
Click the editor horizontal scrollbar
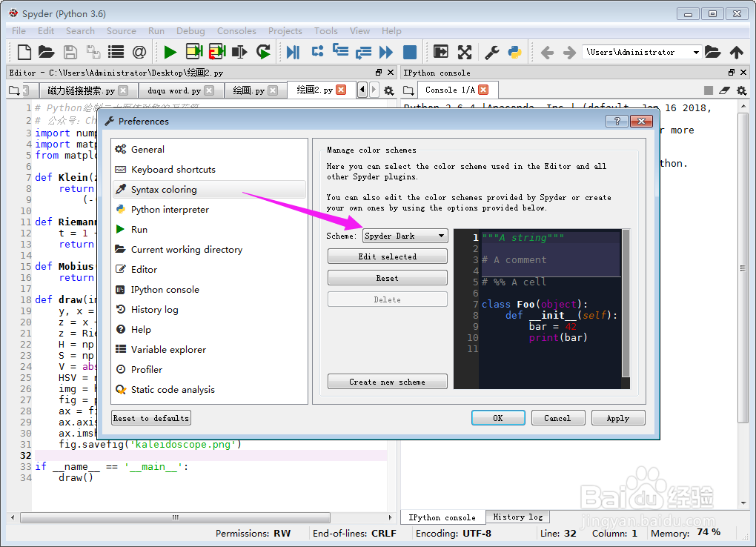(x=176, y=517)
